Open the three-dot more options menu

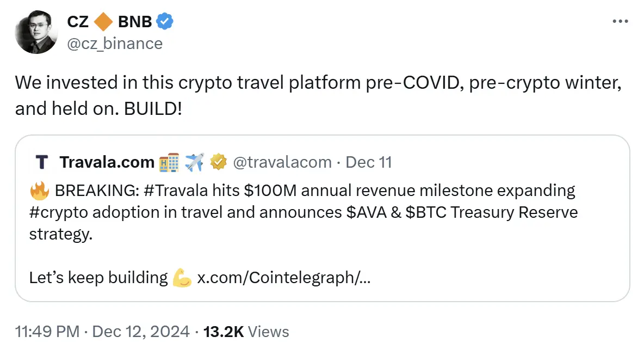[x=620, y=22]
